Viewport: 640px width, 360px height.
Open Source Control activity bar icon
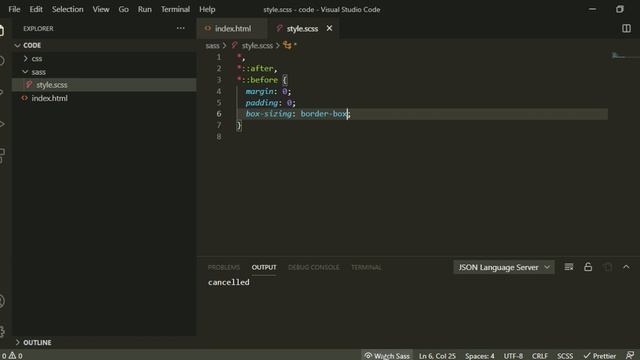click(x=2, y=92)
